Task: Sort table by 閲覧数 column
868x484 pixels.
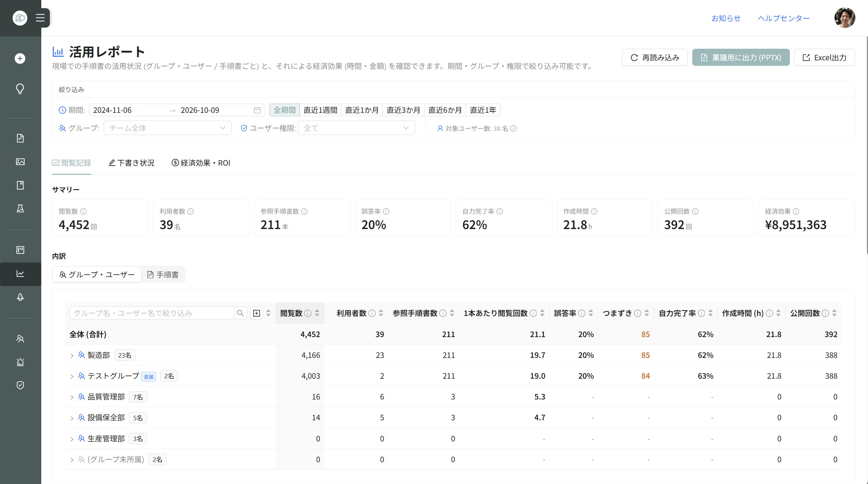Action: tap(317, 313)
